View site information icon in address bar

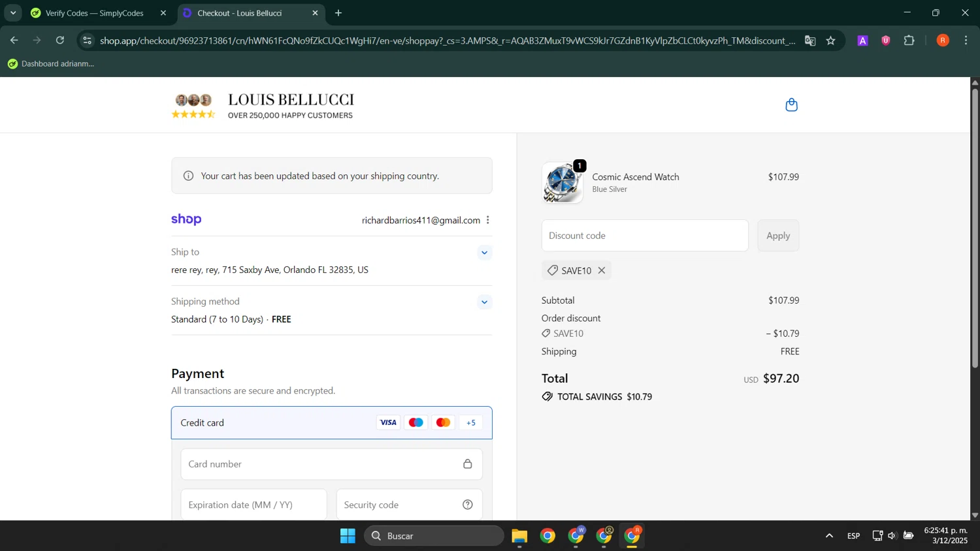click(87, 40)
